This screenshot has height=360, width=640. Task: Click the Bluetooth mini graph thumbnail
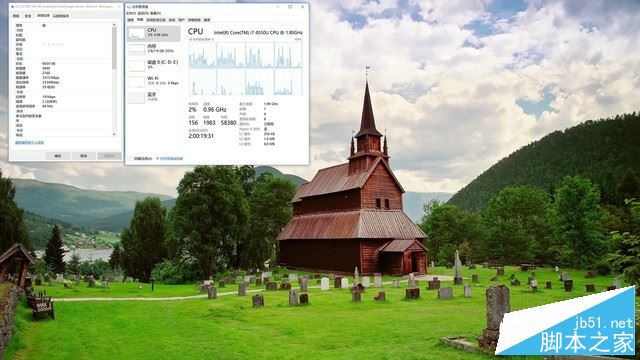[x=136, y=98]
